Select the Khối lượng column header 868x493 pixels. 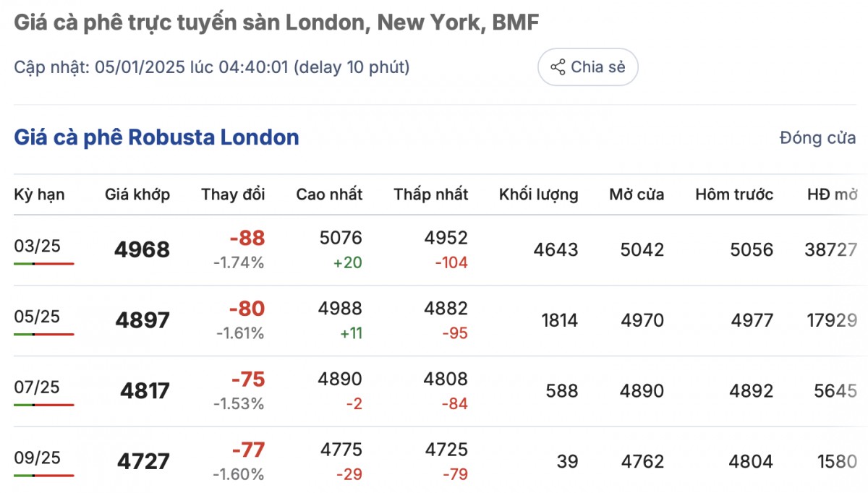(x=538, y=194)
